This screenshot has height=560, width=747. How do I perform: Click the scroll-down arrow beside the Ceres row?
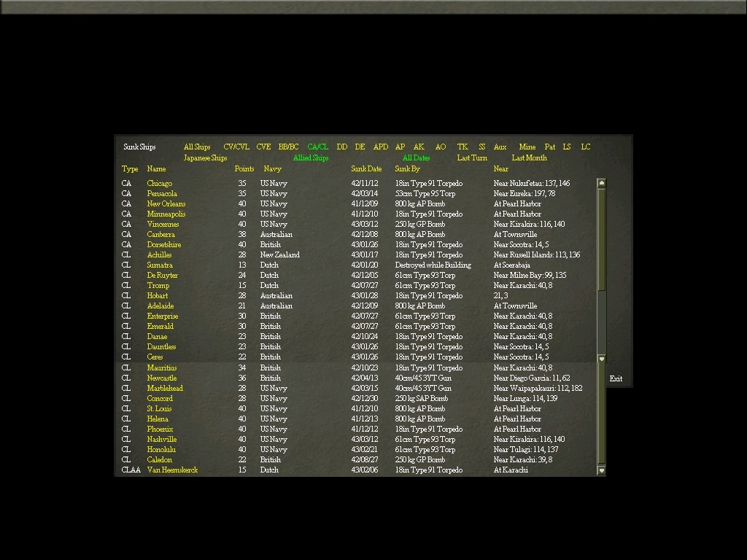(602, 359)
